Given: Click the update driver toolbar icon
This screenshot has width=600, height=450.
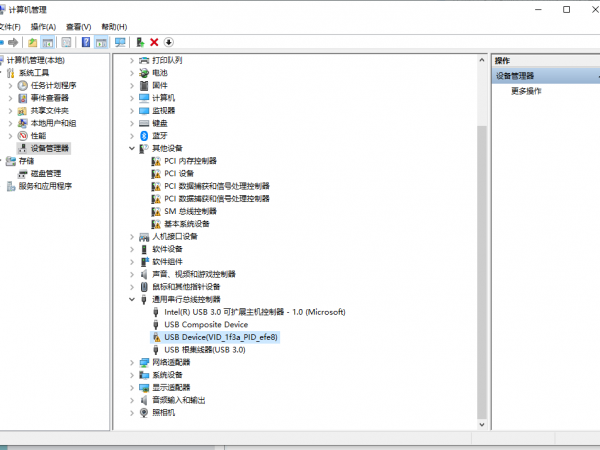Looking at the screenshot, I should (140, 42).
